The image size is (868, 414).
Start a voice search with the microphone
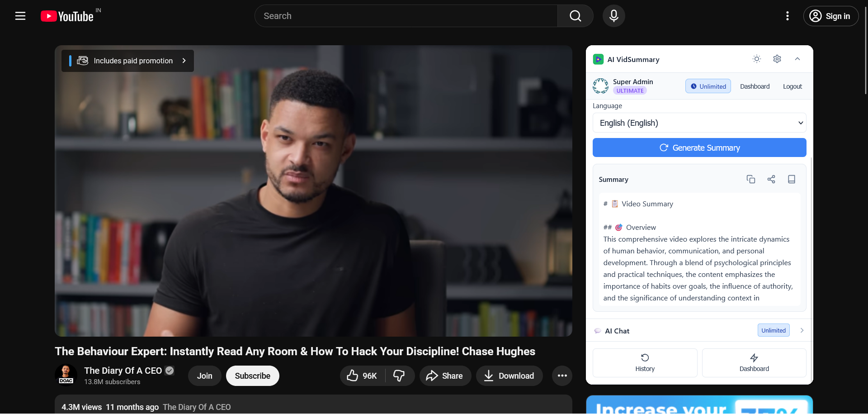click(613, 16)
